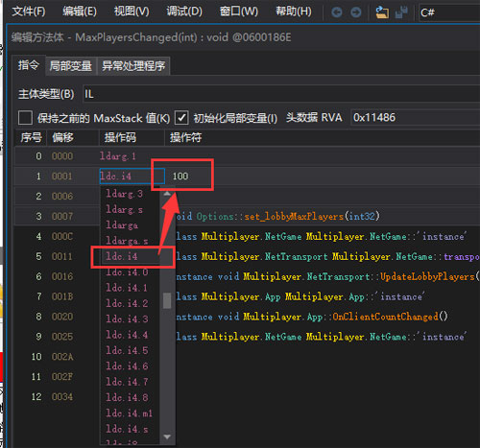Choose ldarg.s from opcode list
This screenshot has height=448, width=480.
point(125,209)
